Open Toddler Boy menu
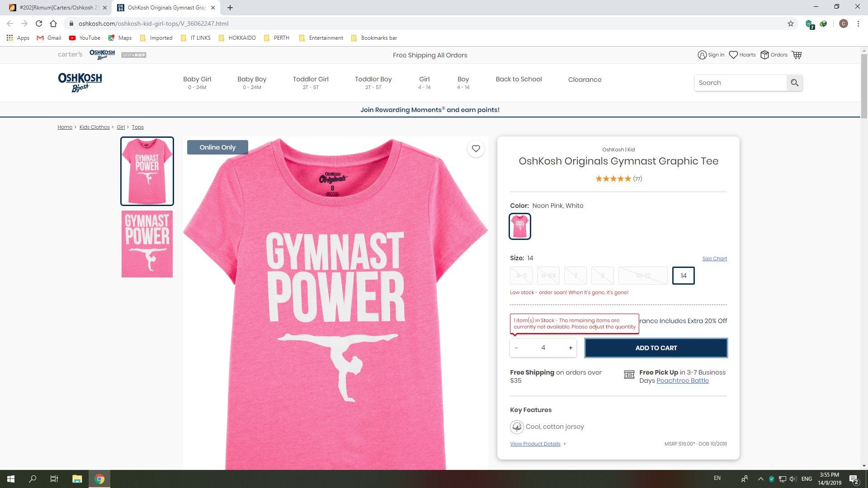The image size is (868, 488). (x=373, y=82)
